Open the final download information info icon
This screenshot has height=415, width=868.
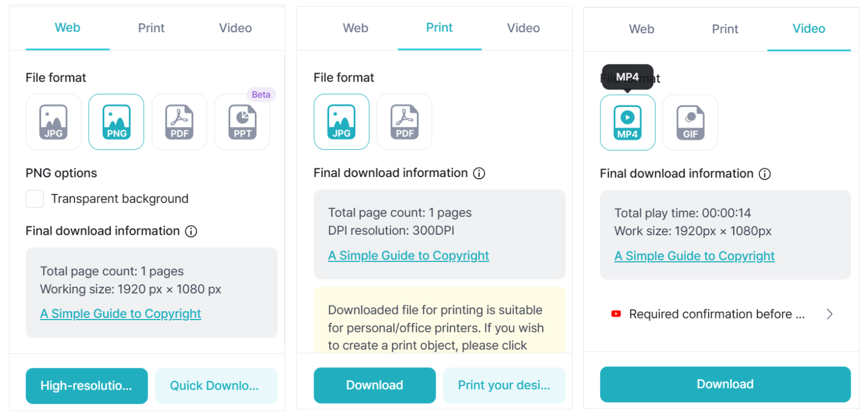pyautogui.click(x=191, y=231)
